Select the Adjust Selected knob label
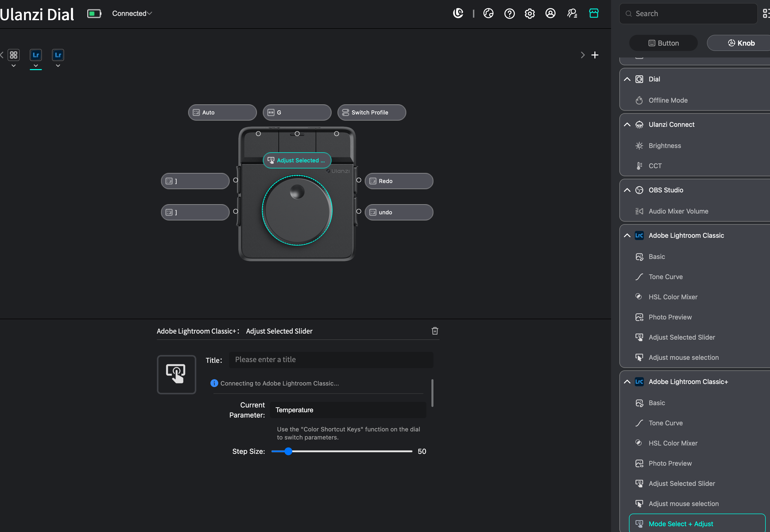The width and height of the screenshot is (770, 532). 297,160
